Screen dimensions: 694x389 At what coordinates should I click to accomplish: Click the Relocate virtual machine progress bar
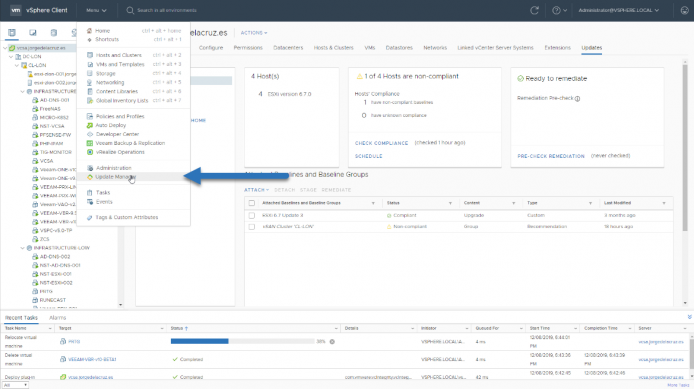[x=242, y=341]
